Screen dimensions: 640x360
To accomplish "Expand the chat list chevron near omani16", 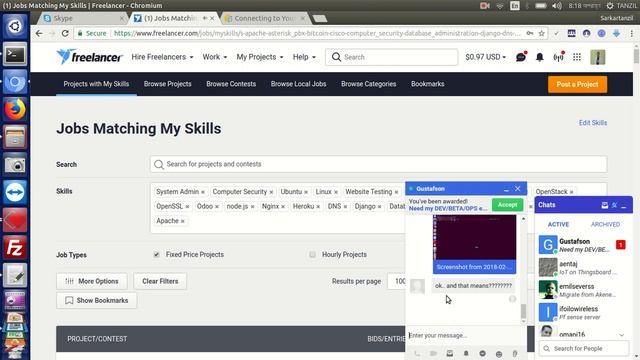I will click(621, 335).
